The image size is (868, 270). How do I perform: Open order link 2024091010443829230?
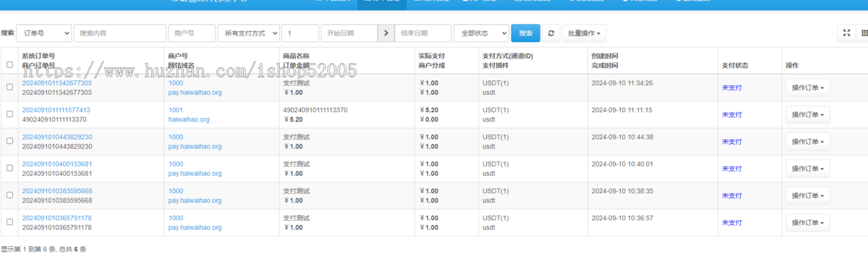tap(56, 137)
